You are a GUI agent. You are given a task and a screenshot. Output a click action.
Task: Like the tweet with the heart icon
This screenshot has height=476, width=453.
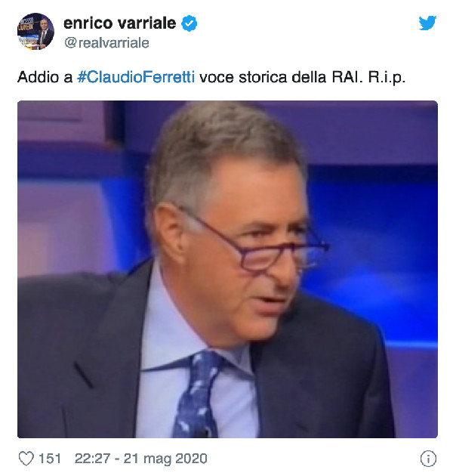coord(26,458)
